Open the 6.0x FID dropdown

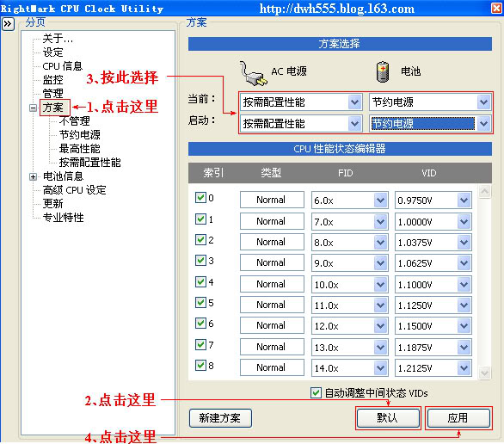[380, 200]
